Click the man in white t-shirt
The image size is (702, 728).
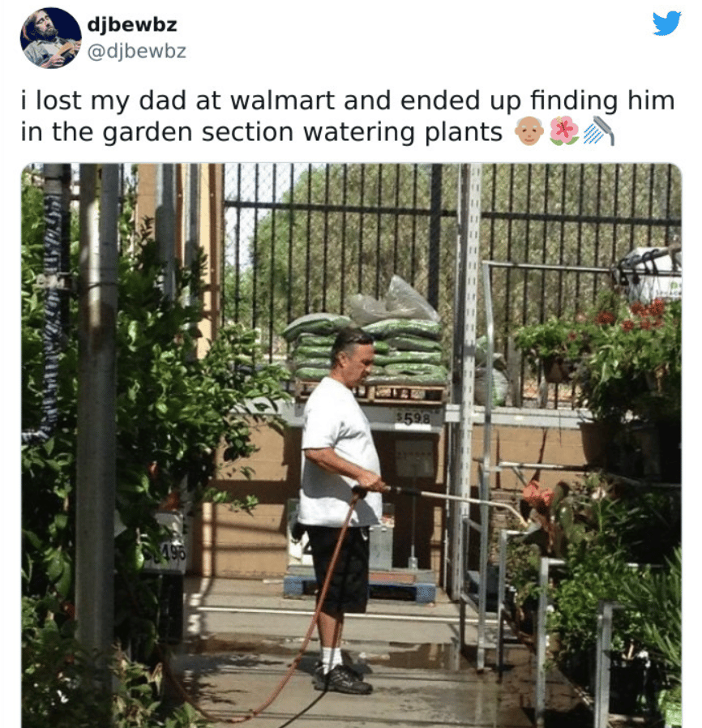click(340, 510)
